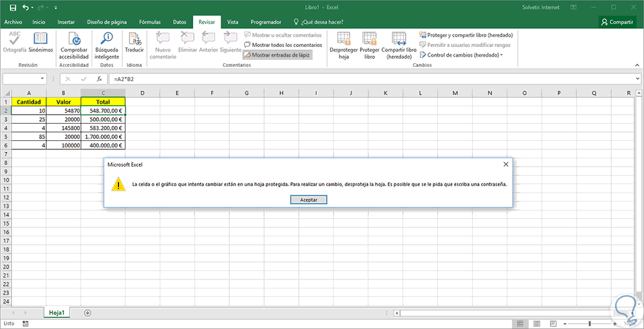Click the Select All corner triangle
Viewport: 644px width, 329px height.
[x=6, y=93]
